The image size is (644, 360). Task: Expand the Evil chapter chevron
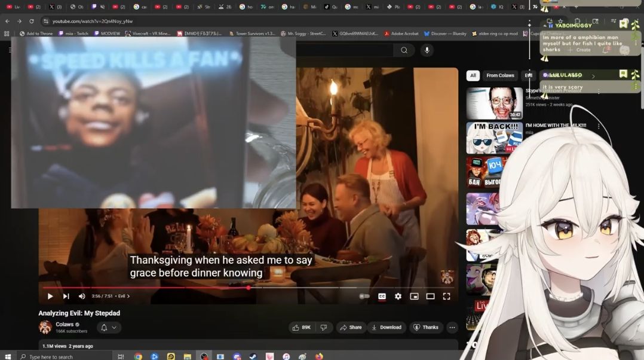point(128,296)
